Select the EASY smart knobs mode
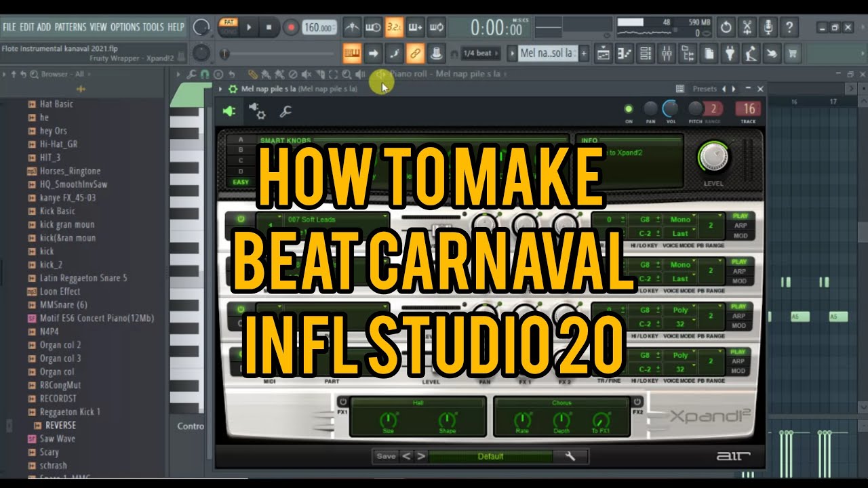Viewport: 868px width, 488px height. point(241,182)
